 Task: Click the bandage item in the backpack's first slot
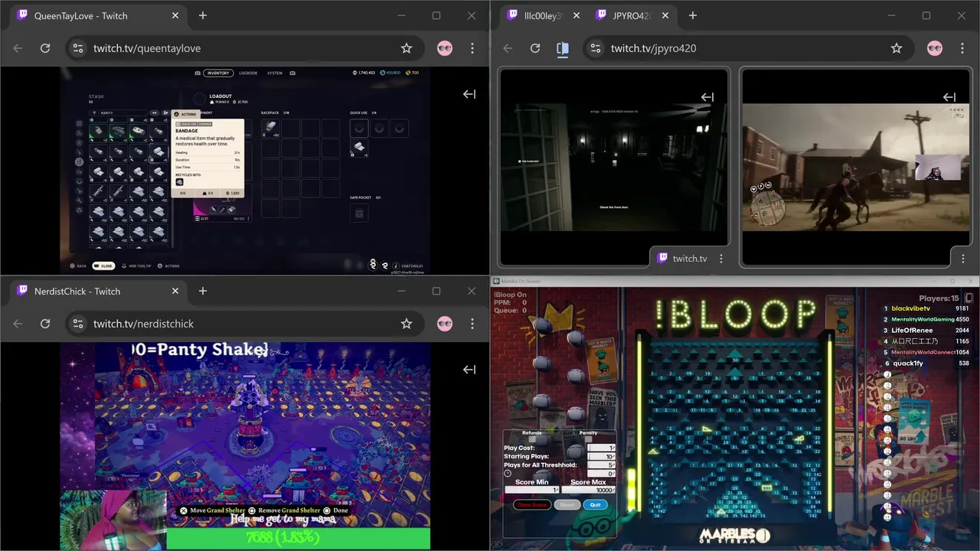(270, 128)
